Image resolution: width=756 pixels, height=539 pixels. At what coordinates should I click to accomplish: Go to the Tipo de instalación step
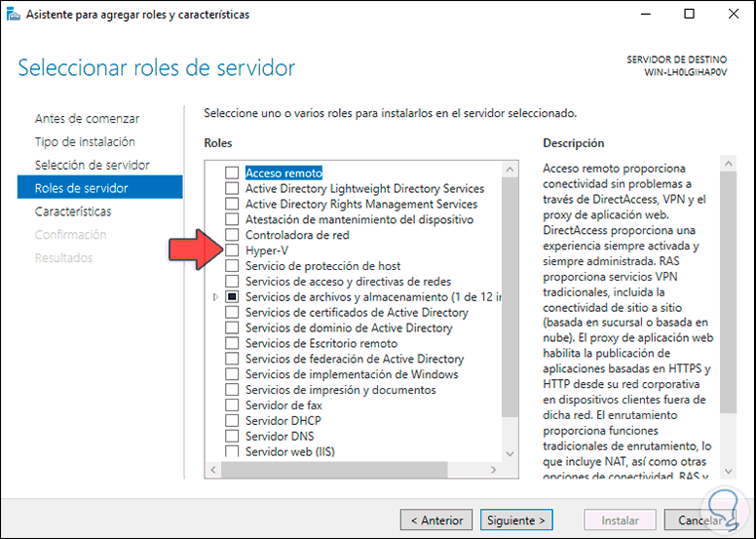pos(86,142)
